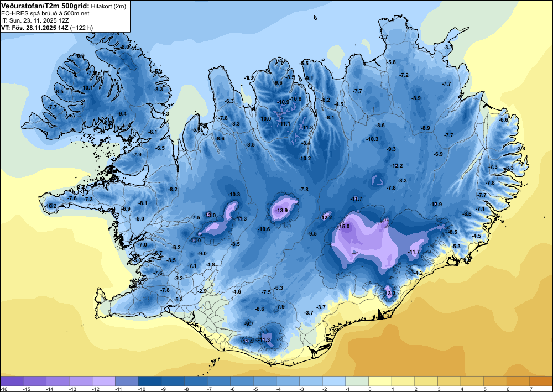Click the -7.2 temperature label
The height and width of the screenshot is (392, 553).
(404, 75)
